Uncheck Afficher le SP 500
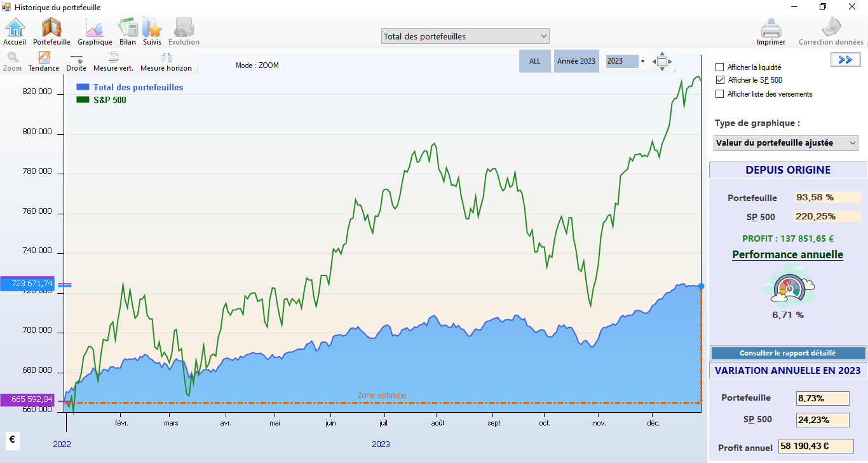Screen dimensions: 868x463 [x=719, y=80]
